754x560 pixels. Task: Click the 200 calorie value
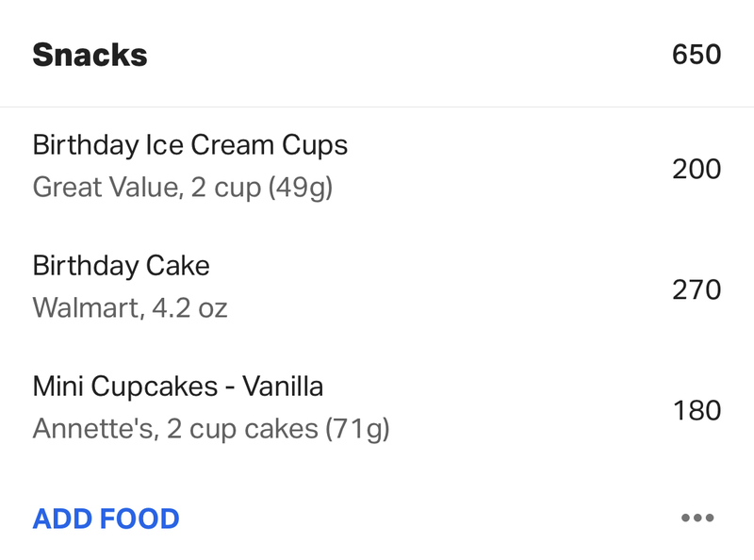point(697,169)
